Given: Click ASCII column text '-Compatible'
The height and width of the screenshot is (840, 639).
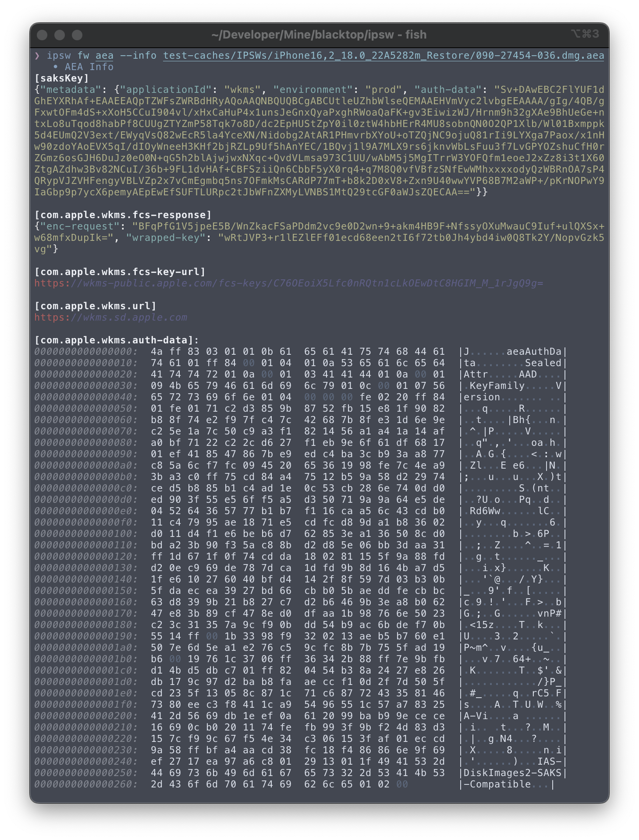Looking at the screenshot, I should [x=497, y=784].
